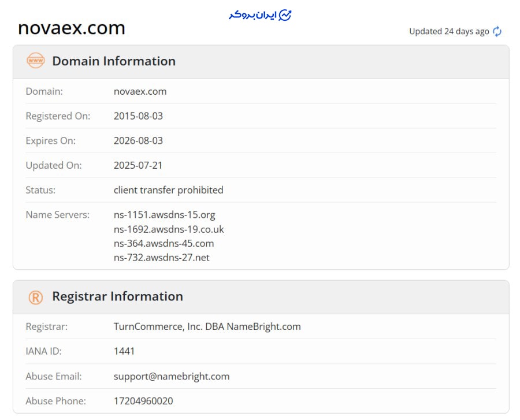Image resolution: width=520 pixels, height=420 pixels.
Task: Select Expires On date 2026-08-03
Action: (138, 140)
